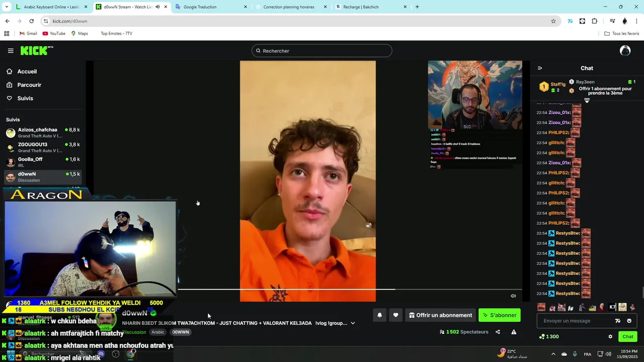Open the user profile avatar menu
Screen dimensions: 644x362
(625, 50)
